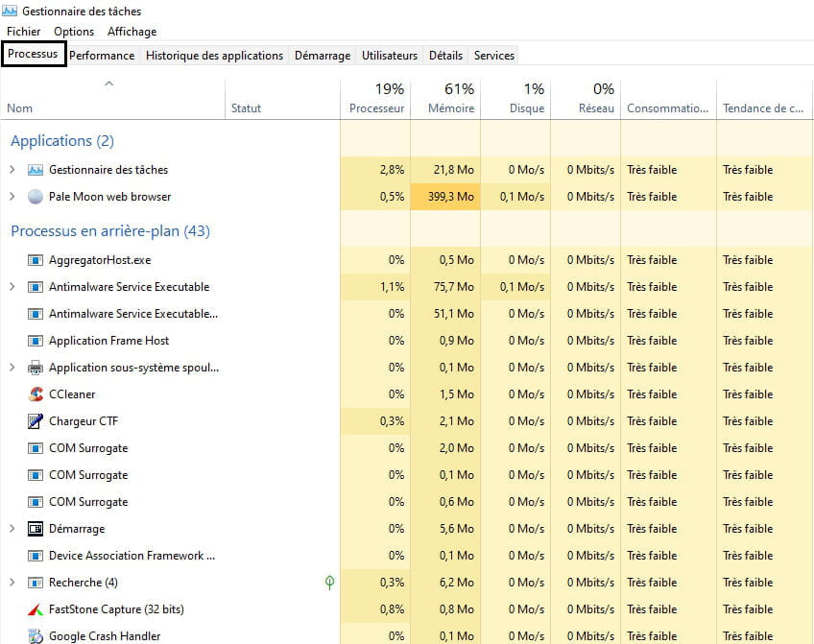This screenshot has height=644, width=814.
Task: Click the Chargeur CTF icon
Action: [x=36, y=421]
